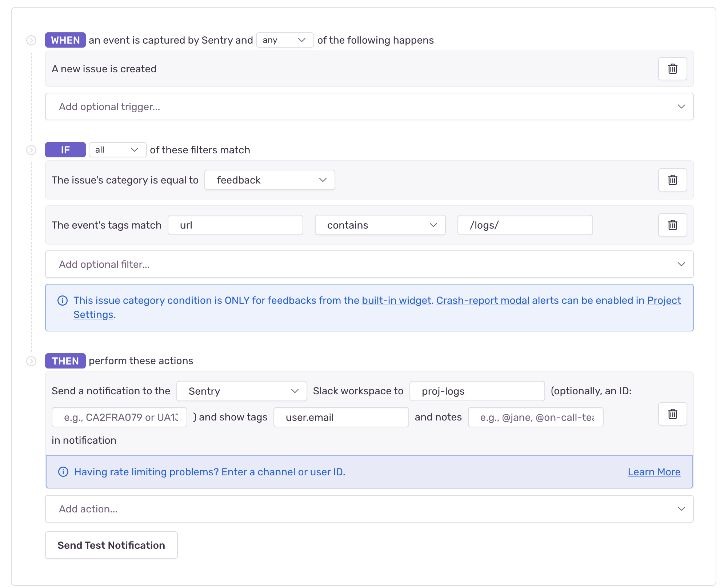728x588 pixels.
Task: Change the "feedback" category dropdown
Action: (x=269, y=180)
